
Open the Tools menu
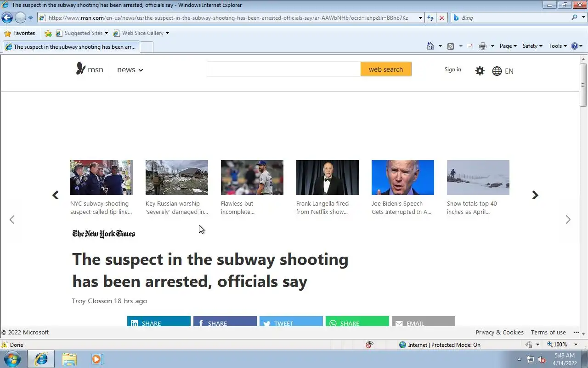coord(558,46)
